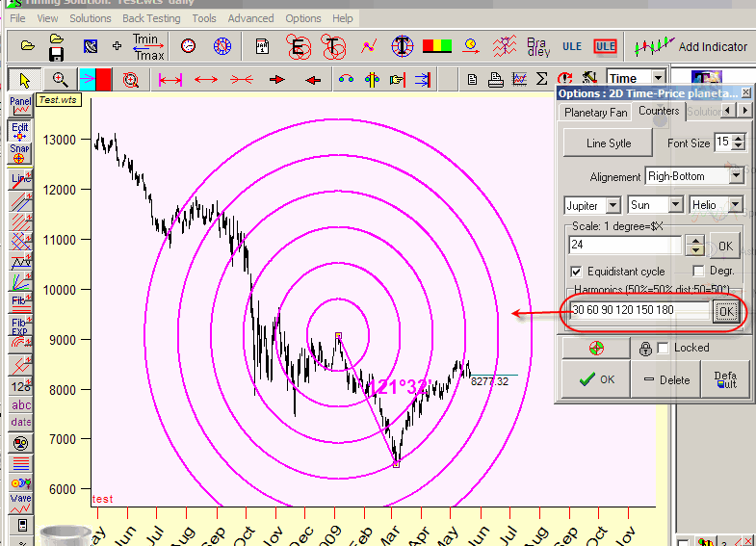Click the cyan and red color block

95,80
